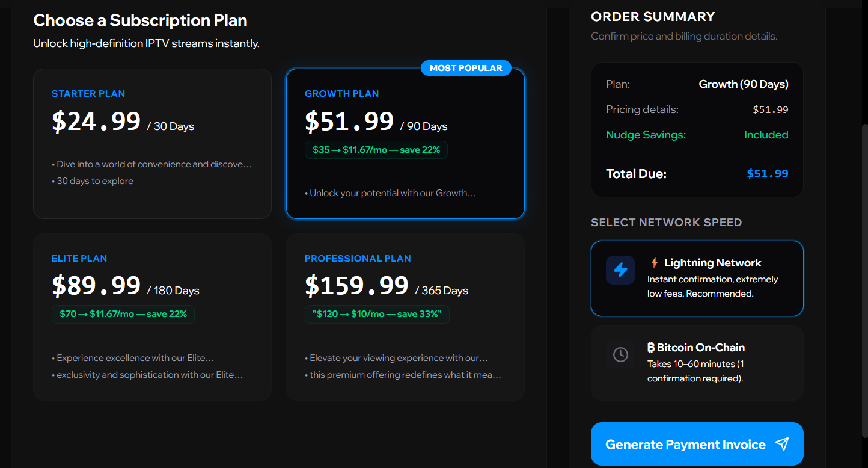
Task: Click the Professional save 33% badge
Action: point(377,314)
